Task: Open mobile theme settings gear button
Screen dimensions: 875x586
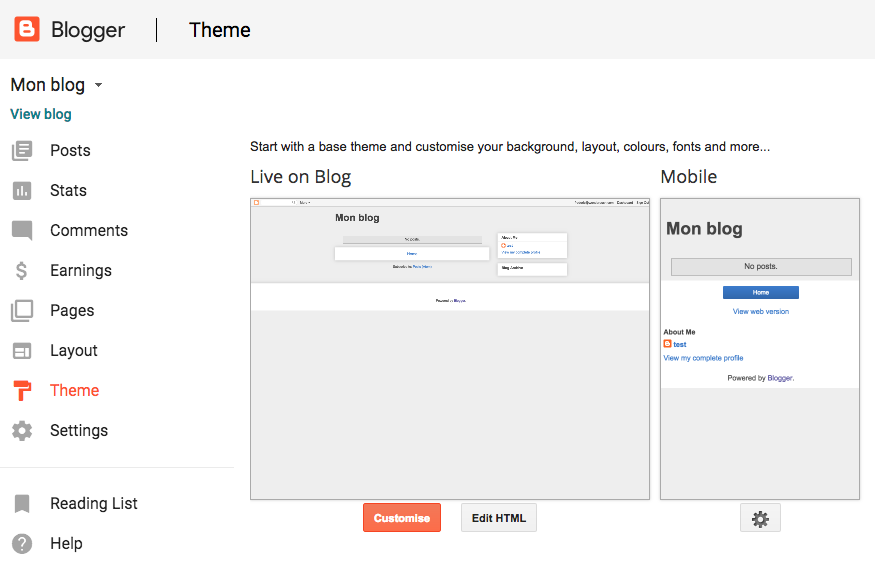Action: click(760, 518)
